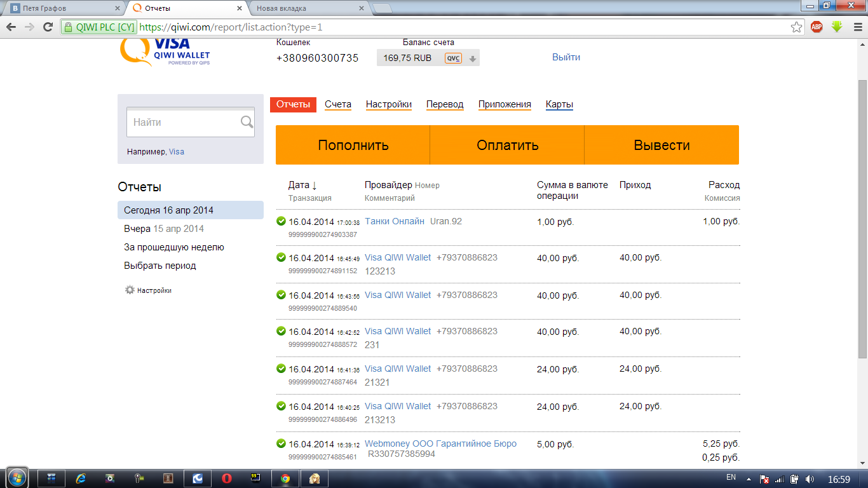Switch to the Петя Графов browser tab
Image resolution: width=868 pixels, height=488 pixels.
pos(62,9)
